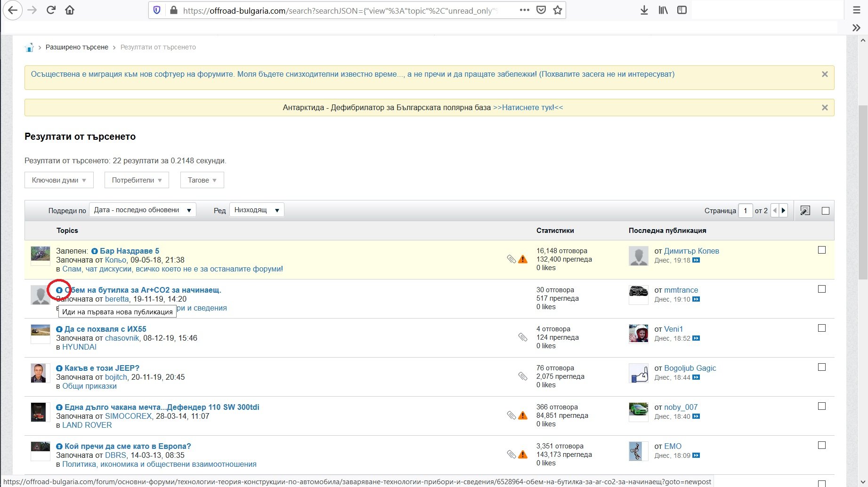Click the browser reload button
Image resolution: width=868 pixels, height=487 pixels.
click(x=51, y=10)
